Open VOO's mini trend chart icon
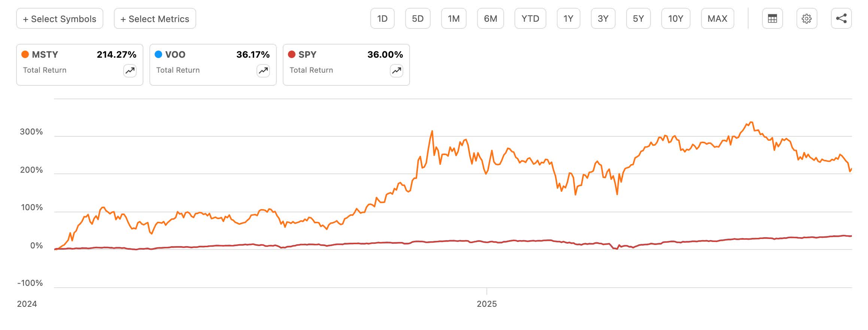Viewport: 868px width, 330px height. (x=262, y=70)
